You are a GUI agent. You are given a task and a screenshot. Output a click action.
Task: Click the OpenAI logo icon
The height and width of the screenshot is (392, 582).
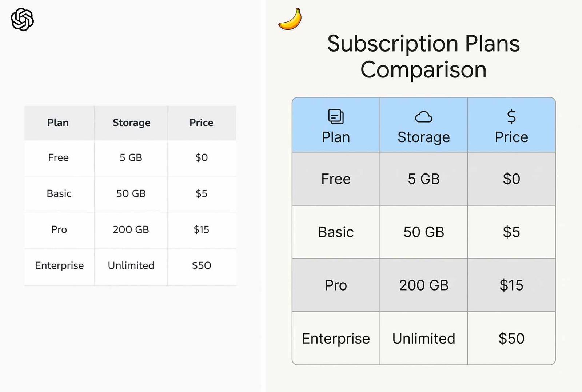click(x=22, y=20)
